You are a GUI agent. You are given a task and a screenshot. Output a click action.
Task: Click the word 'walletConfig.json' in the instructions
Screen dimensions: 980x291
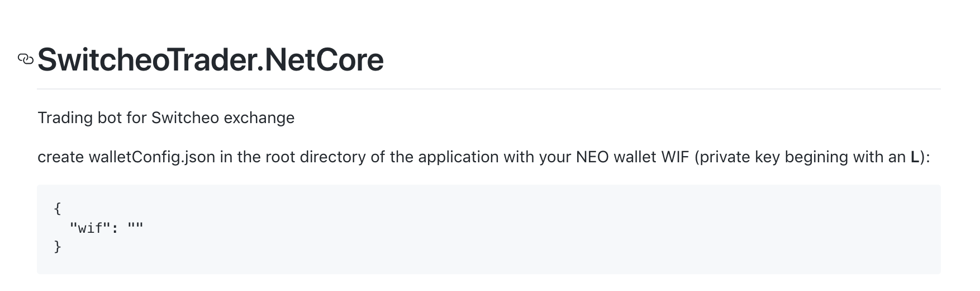point(152,157)
